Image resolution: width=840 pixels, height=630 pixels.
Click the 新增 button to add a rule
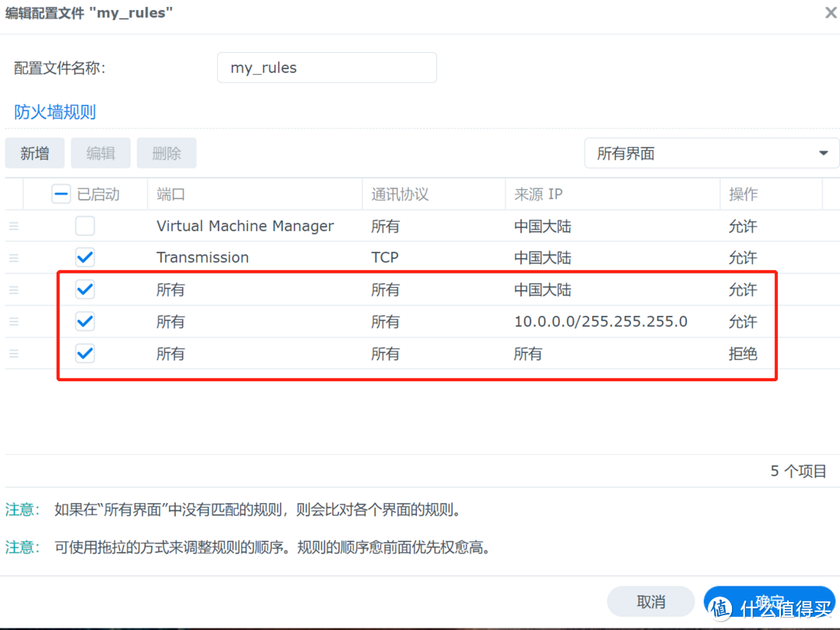tap(34, 153)
